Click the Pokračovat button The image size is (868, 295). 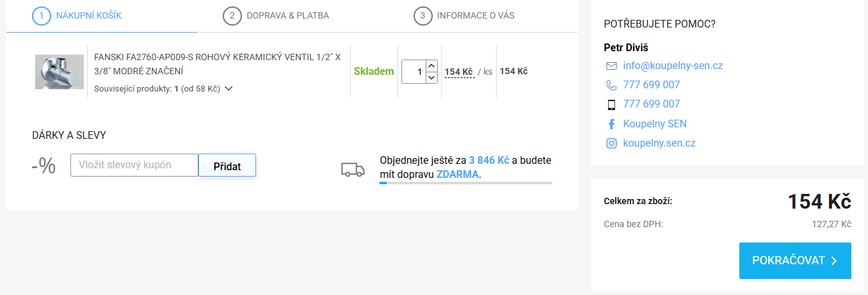[x=794, y=260]
